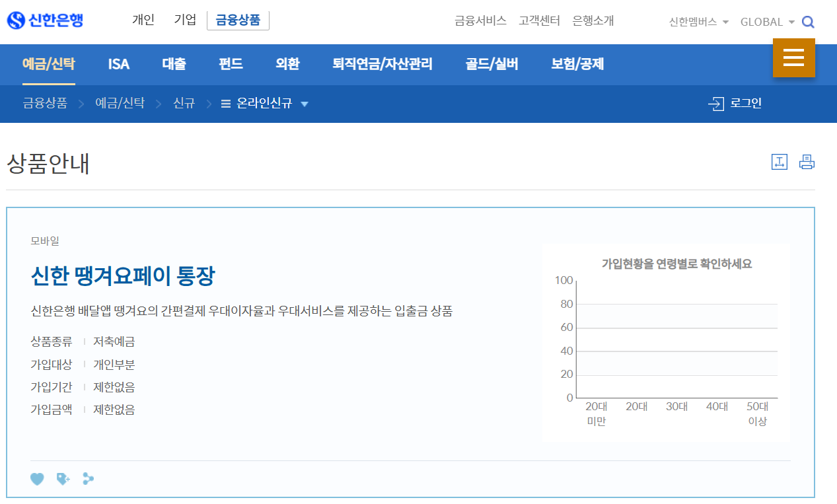
Task: Open the ISA tab
Action: click(x=119, y=64)
